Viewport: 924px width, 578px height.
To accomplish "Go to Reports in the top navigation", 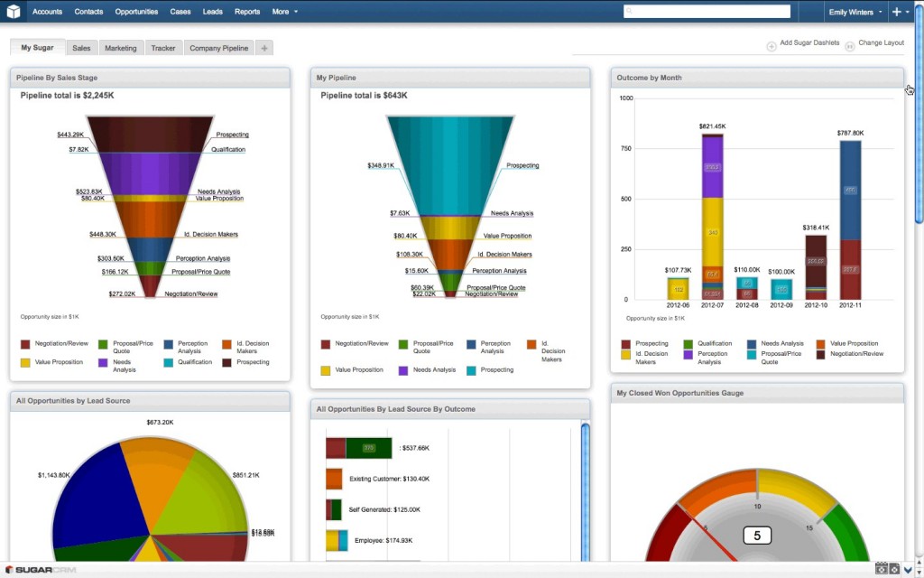I will point(247,12).
